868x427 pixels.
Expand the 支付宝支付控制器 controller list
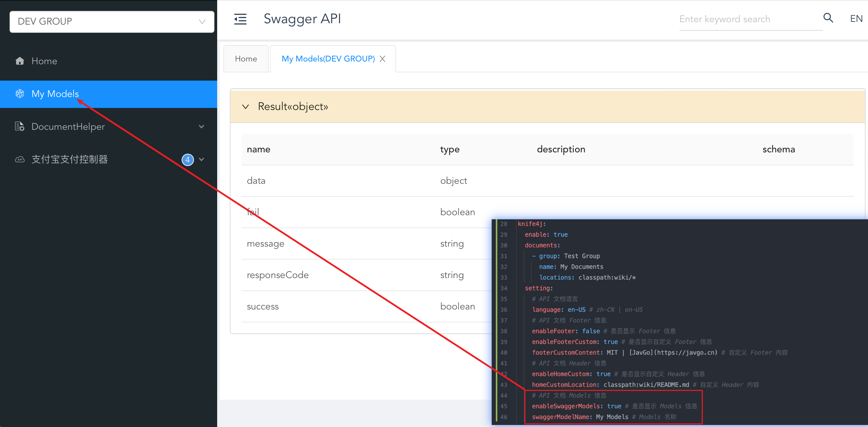201,159
